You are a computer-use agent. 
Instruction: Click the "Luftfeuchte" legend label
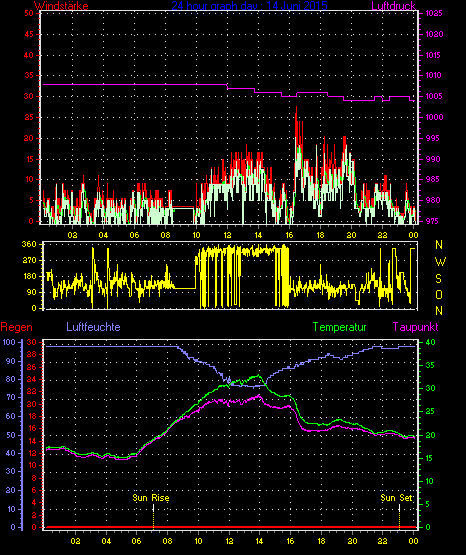click(x=93, y=327)
